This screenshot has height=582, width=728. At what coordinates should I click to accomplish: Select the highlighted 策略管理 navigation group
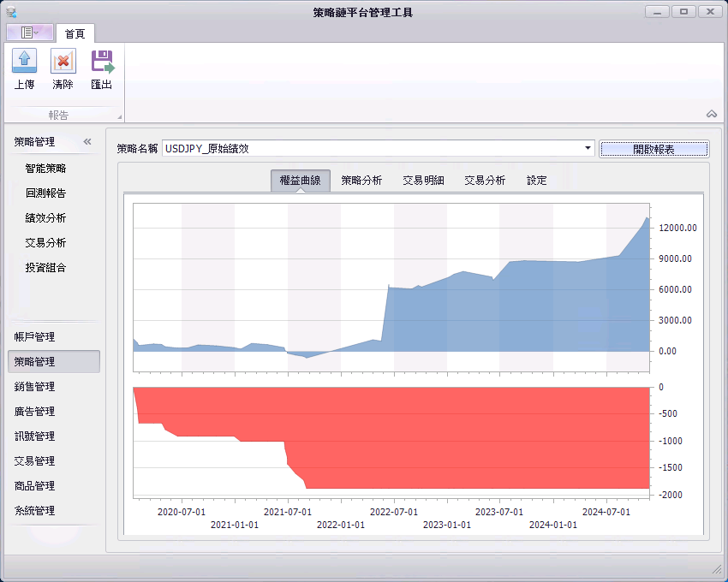(54, 361)
